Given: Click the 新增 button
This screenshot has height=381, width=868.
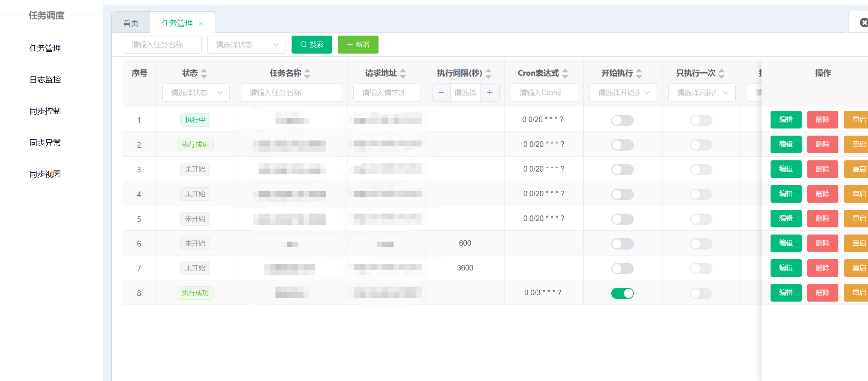Looking at the screenshot, I should coord(358,45).
